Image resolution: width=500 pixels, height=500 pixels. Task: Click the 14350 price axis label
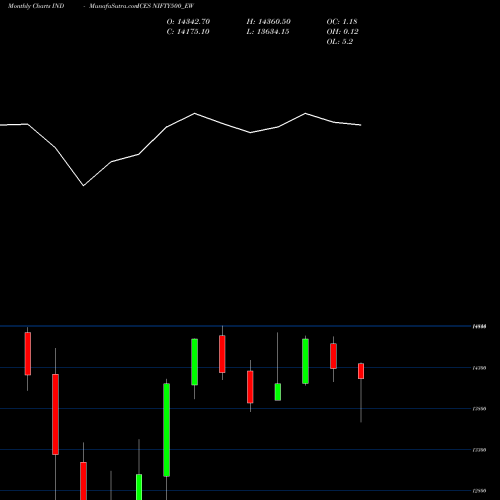coord(479,368)
